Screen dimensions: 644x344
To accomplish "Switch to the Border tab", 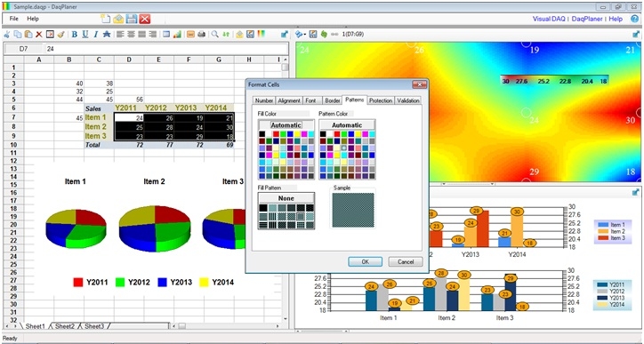I will pos(333,100).
